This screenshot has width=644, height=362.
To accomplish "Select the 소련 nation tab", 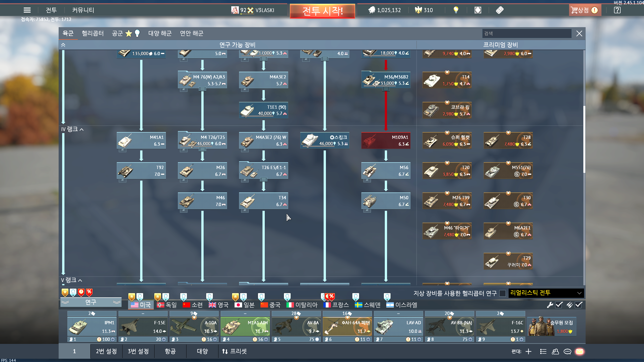I will [x=193, y=305].
